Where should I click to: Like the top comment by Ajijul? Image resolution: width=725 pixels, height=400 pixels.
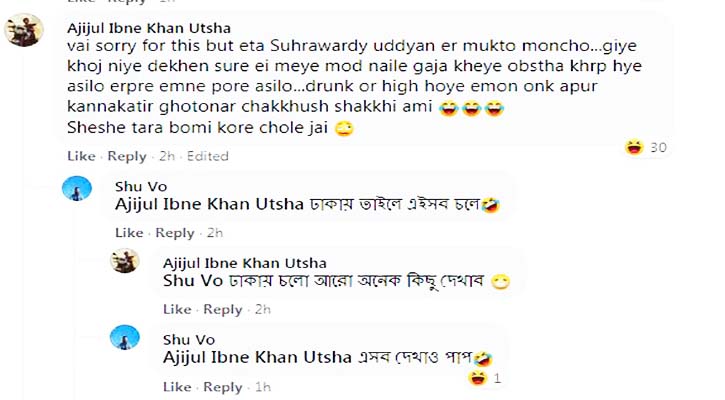(81, 156)
